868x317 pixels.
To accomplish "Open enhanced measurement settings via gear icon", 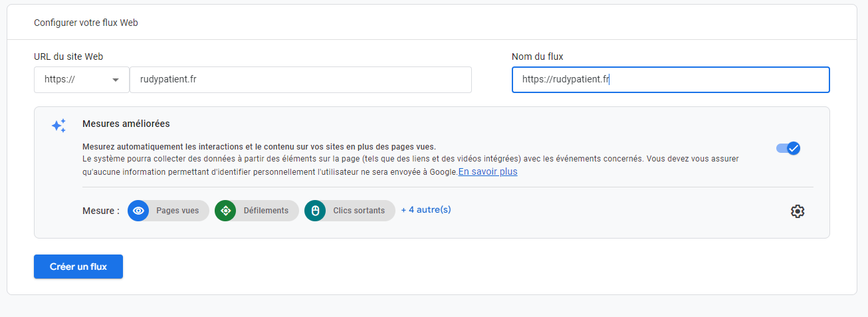I will point(797,211).
